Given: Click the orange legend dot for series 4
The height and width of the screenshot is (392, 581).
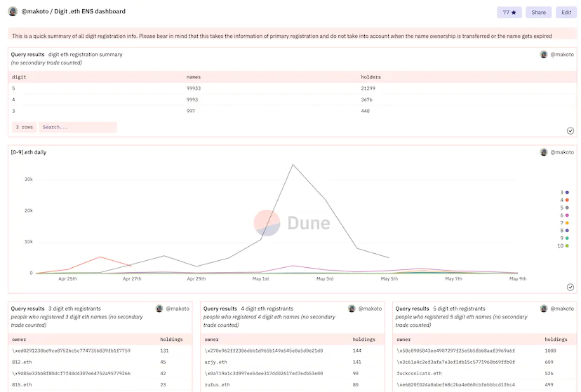Looking at the screenshot, I should 567,200.
